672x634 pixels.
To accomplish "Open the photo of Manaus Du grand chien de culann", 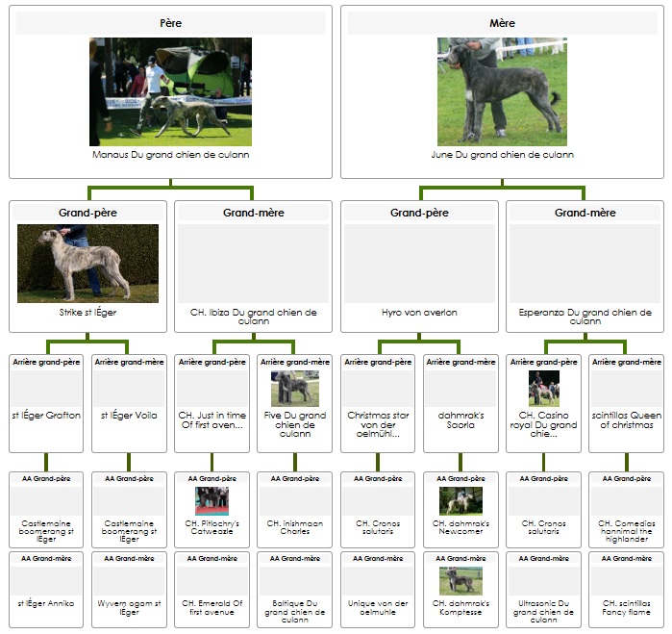I will [x=170, y=91].
